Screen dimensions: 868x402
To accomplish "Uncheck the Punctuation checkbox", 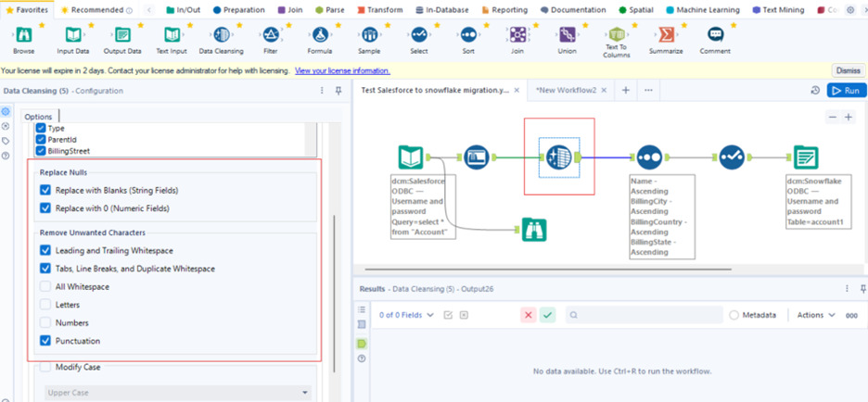I will (x=45, y=341).
